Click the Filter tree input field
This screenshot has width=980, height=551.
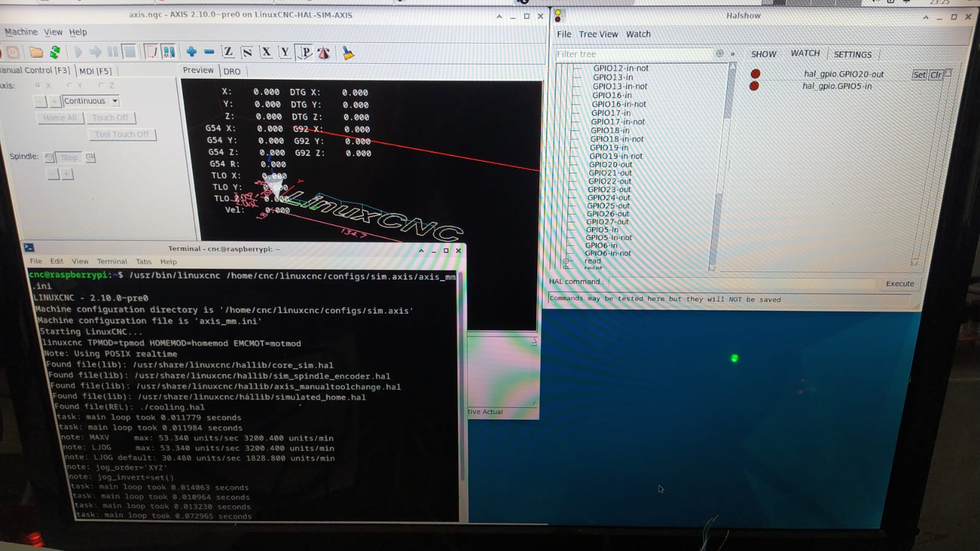point(634,54)
